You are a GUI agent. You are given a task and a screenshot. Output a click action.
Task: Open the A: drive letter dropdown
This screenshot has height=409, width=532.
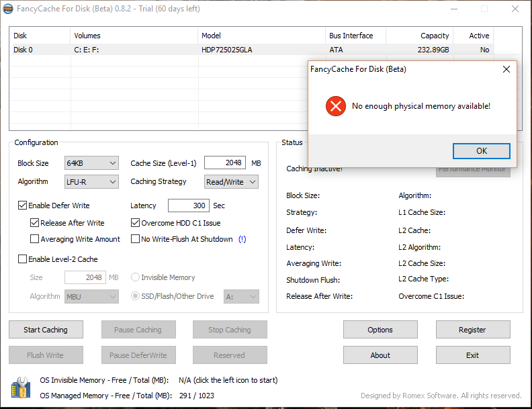coord(241,297)
